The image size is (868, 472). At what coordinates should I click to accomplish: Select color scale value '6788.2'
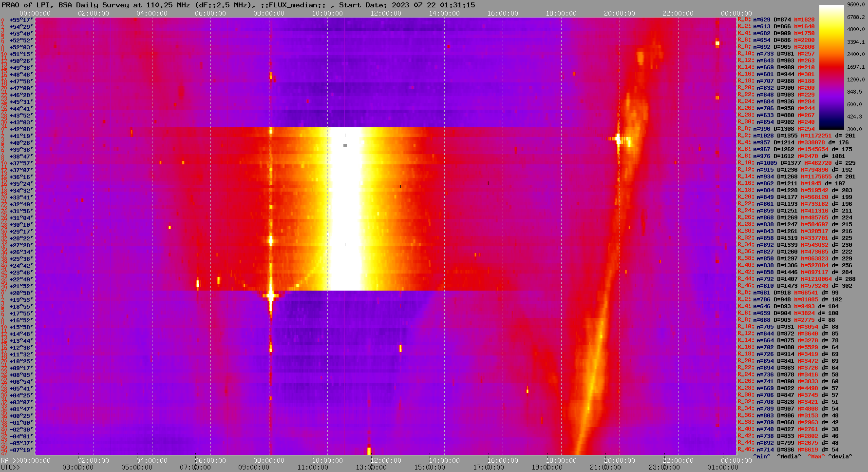[856, 17]
